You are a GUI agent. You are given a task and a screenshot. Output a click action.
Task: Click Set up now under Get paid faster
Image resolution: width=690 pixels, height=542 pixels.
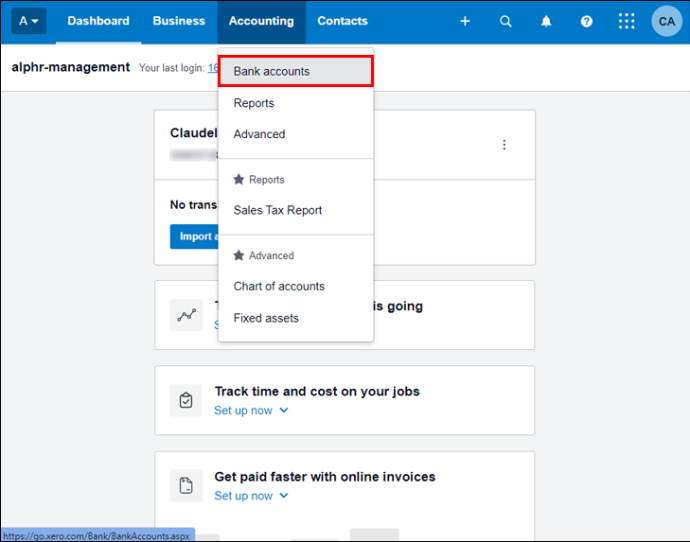pos(243,496)
